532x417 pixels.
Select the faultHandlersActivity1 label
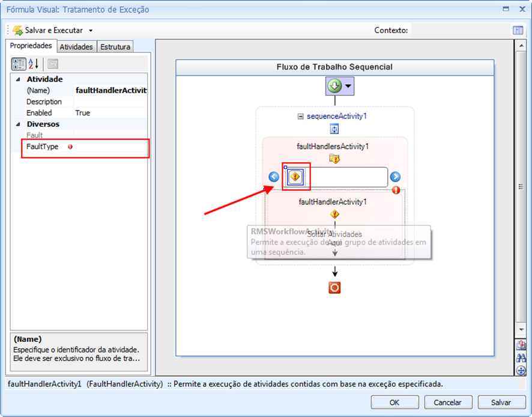click(333, 147)
